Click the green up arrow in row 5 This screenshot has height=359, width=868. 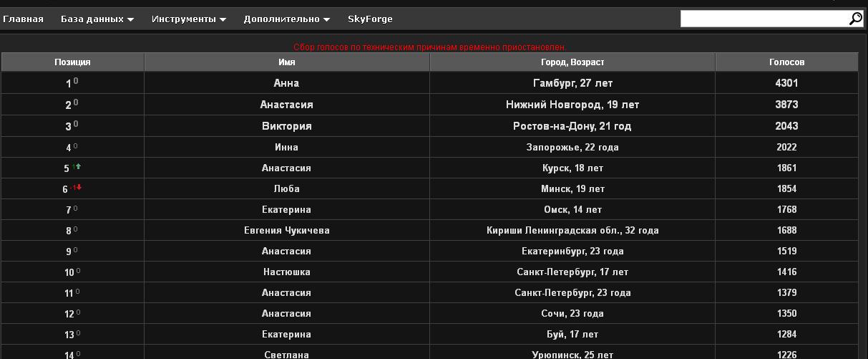point(78,166)
